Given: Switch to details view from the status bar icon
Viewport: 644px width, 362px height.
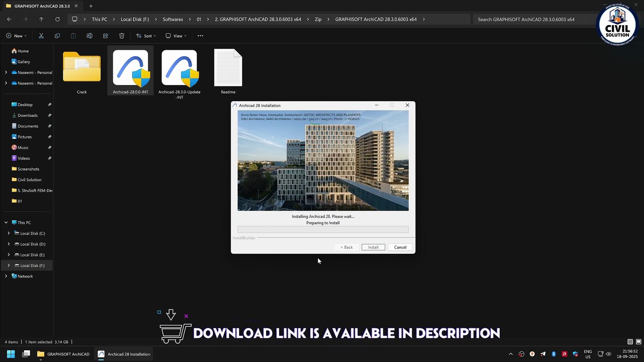Looking at the screenshot, I should coord(630,342).
